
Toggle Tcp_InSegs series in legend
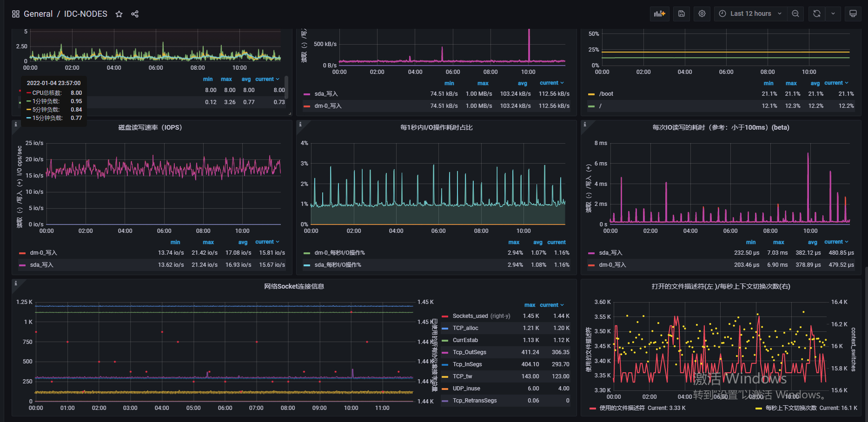tap(467, 364)
